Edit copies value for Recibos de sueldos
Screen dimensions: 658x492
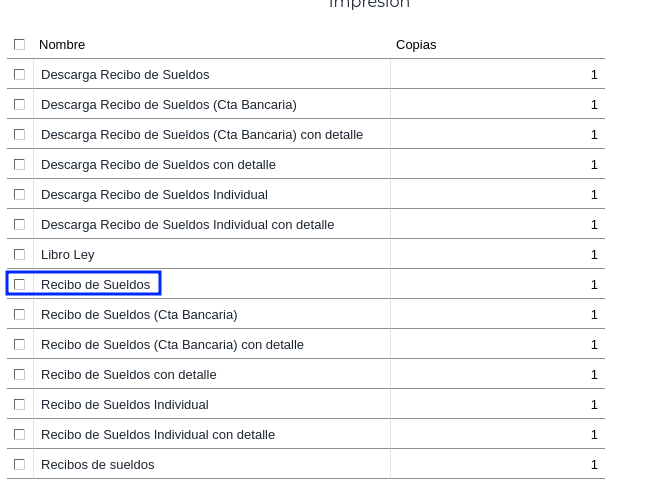(x=497, y=465)
